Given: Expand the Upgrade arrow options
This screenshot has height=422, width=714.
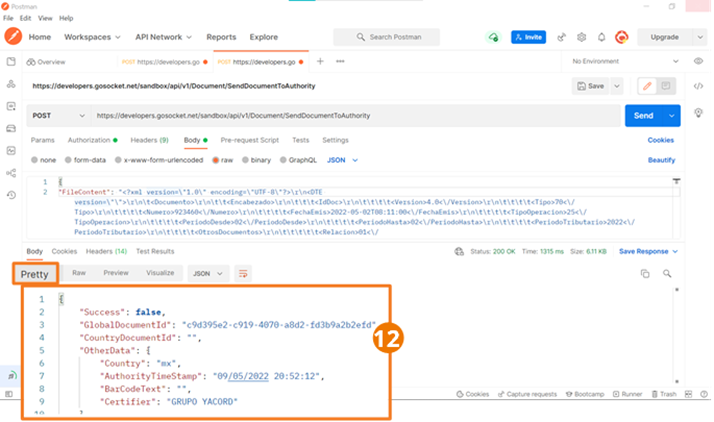Looking at the screenshot, I should pyautogui.click(x=700, y=37).
